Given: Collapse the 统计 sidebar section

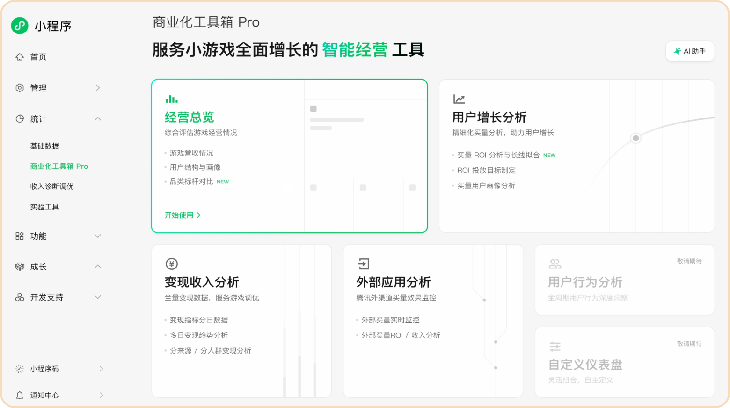Looking at the screenshot, I should pyautogui.click(x=97, y=119).
